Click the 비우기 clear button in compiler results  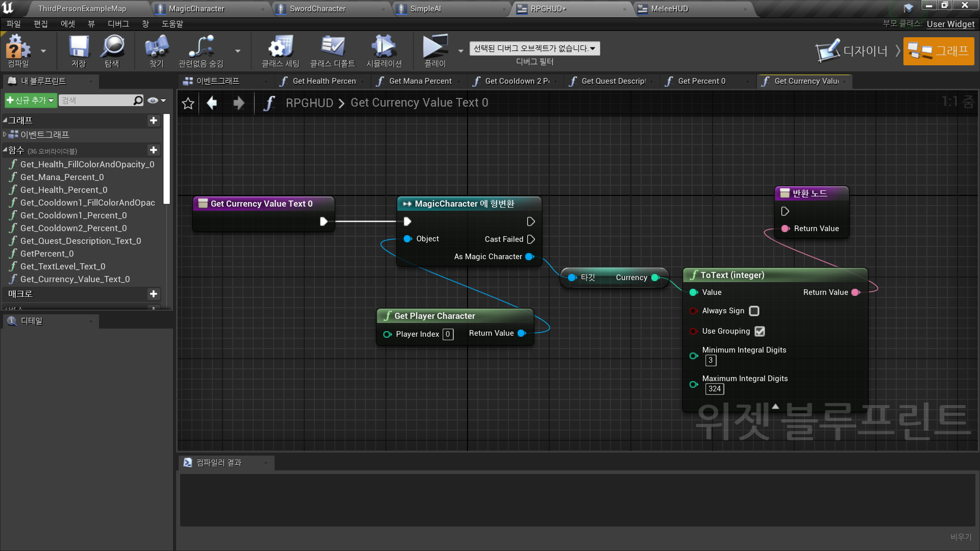tap(961, 537)
